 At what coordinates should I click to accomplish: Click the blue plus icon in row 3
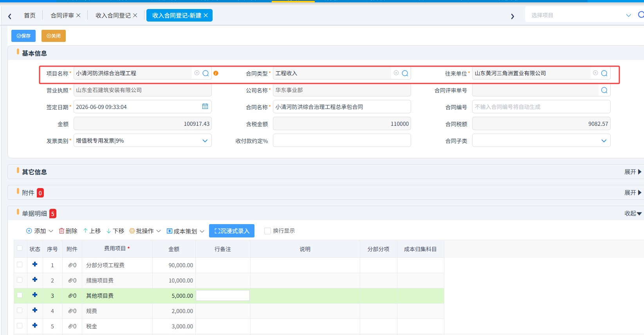pyautogui.click(x=35, y=295)
